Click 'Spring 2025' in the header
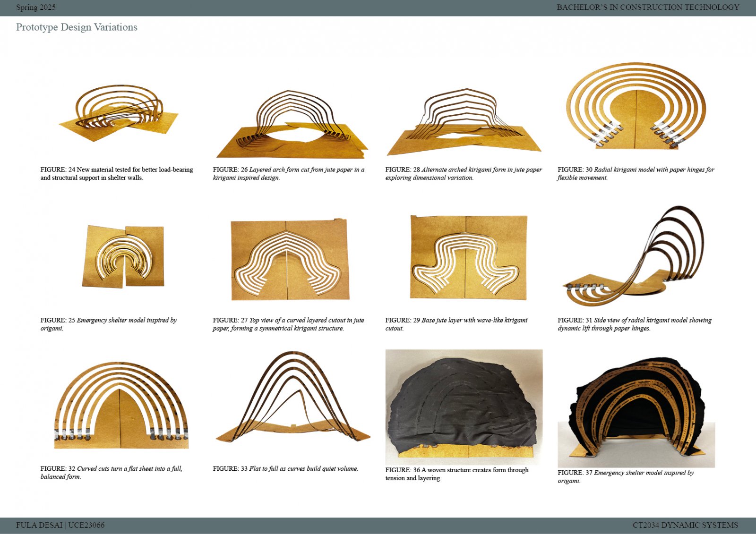Screen dimensions: 756x534 pos(36,8)
